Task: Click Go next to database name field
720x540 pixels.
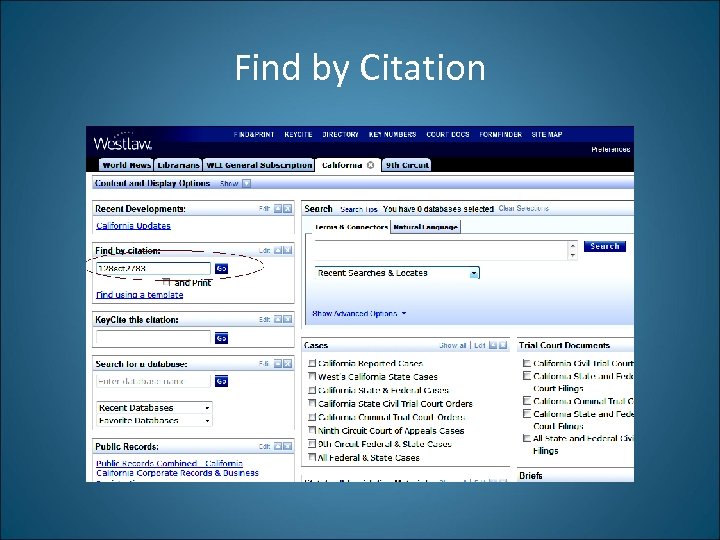Action: coord(221,381)
